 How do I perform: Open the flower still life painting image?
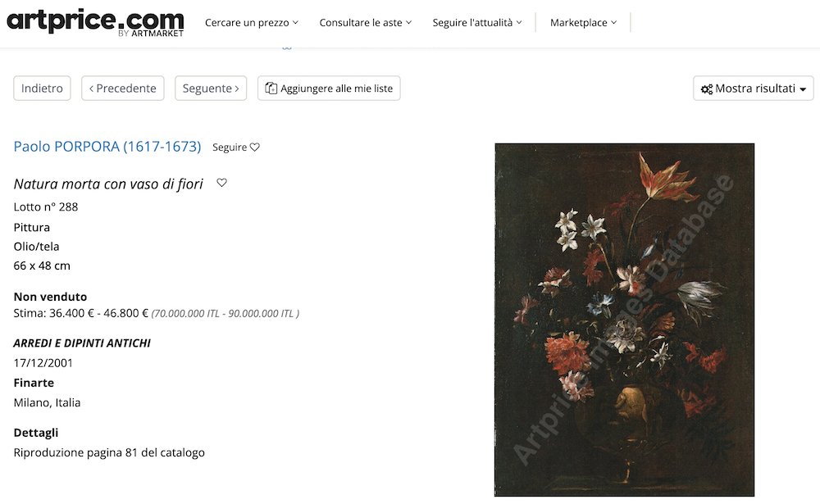coord(624,320)
